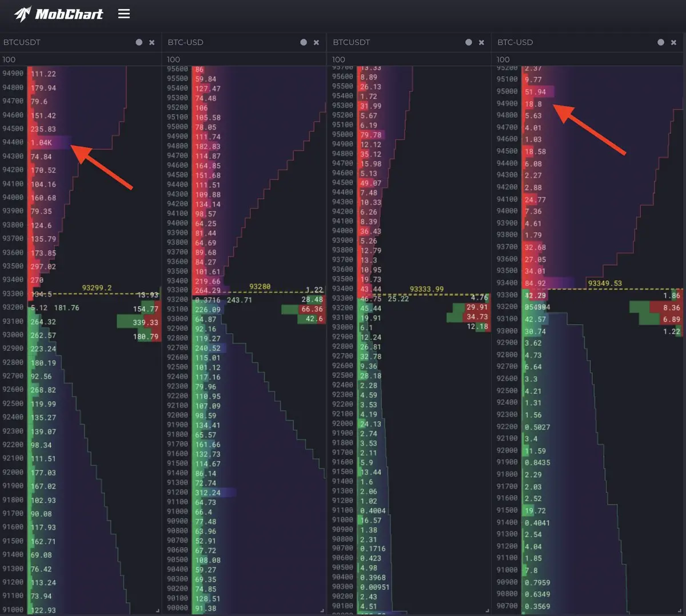Click the 25.22 value beside 46.75
Viewport: 686px width, 616px height.
click(398, 299)
